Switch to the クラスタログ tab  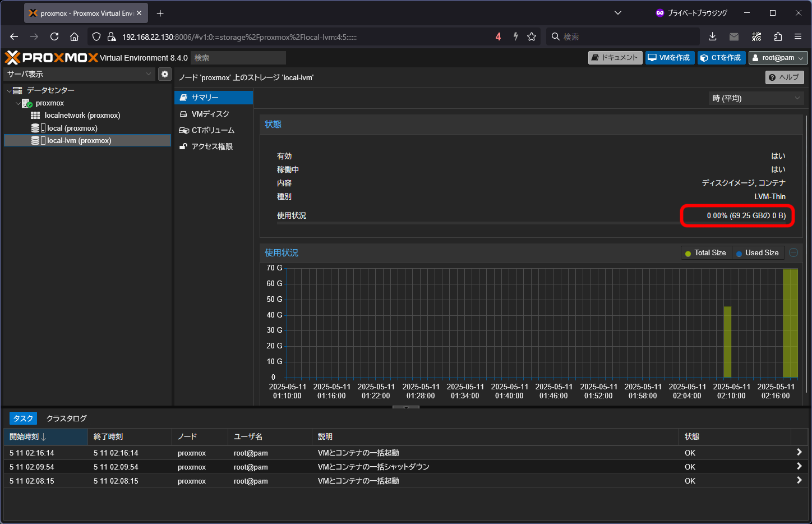pyautogui.click(x=67, y=419)
